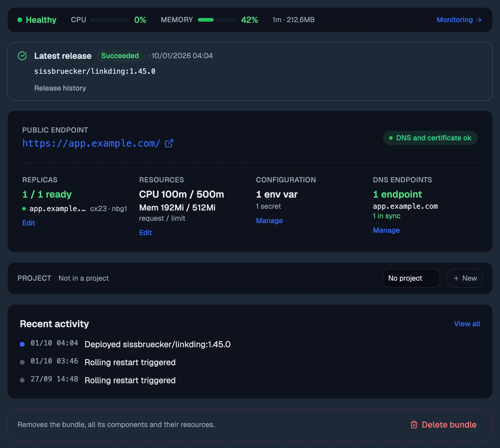The height and width of the screenshot is (448, 500).
Task: Click the DNS and certificate ok badge
Action: pyautogui.click(x=430, y=138)
